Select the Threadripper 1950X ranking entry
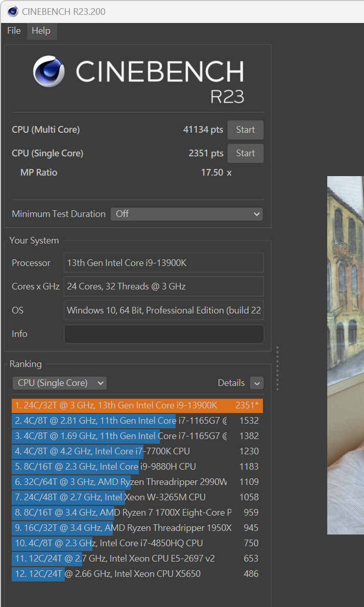The image size is (364, 607). 137,528
